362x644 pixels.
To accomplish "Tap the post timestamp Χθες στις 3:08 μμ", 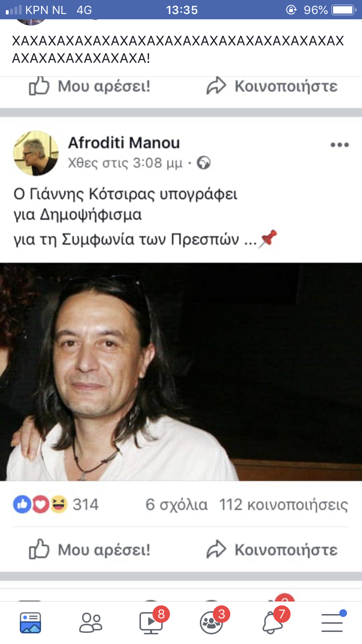I will (125, 164).
